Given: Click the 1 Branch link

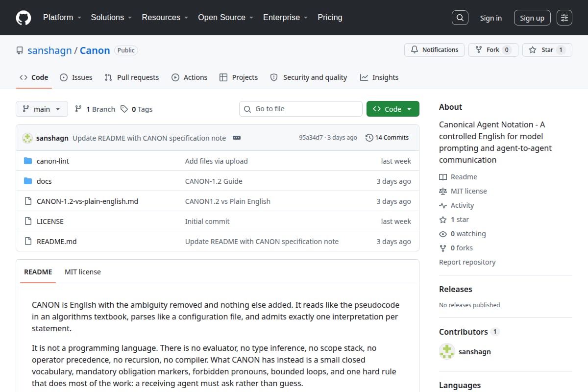Looking at the screenshot, I should point(95,109).
